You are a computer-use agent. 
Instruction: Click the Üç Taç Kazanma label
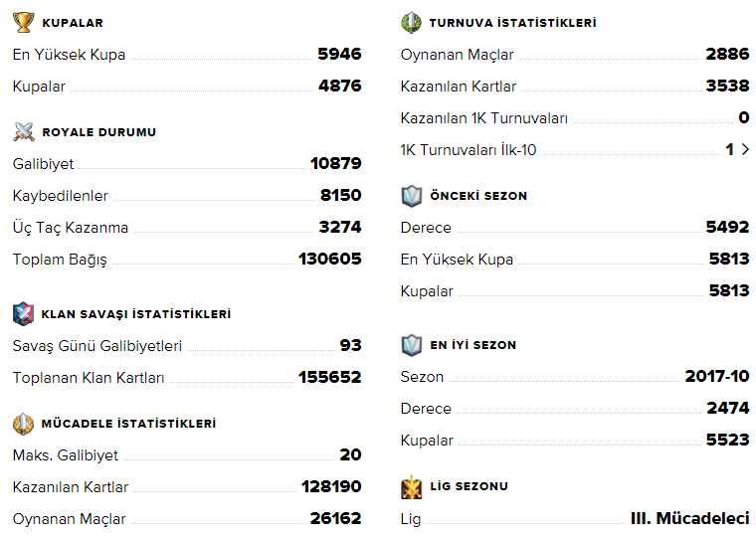[x=71, y=228]
